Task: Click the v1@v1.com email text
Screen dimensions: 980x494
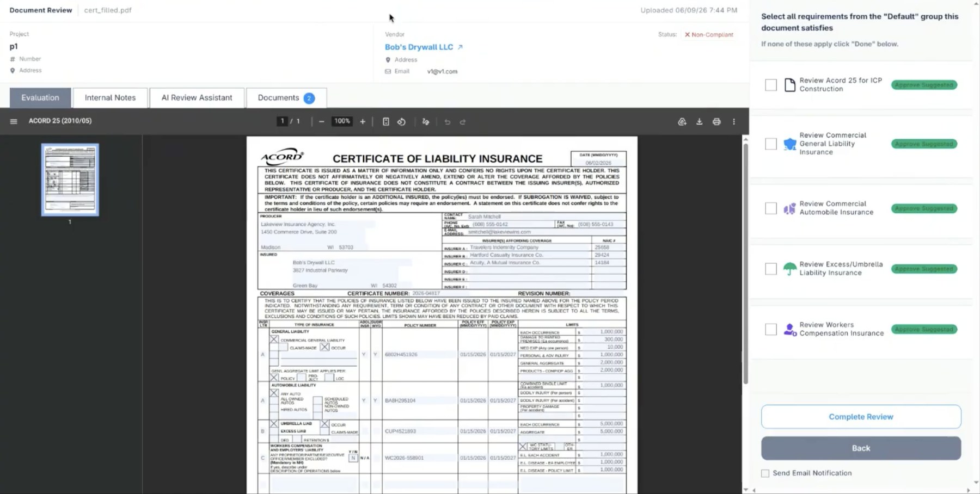Action: tap(442, 71)
